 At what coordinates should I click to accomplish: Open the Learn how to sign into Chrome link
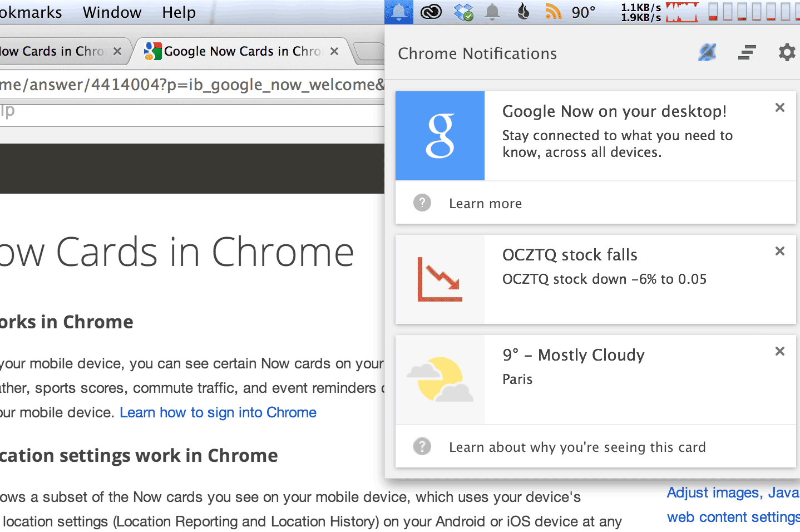pos(218,412)
